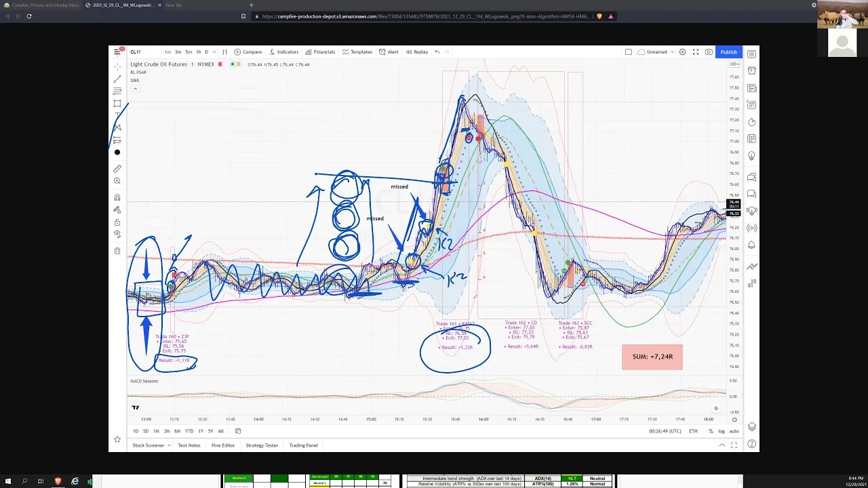Toggle auto scale mode
The height and width of the screenshot is (488, 868).
click(x=734, y=431)
